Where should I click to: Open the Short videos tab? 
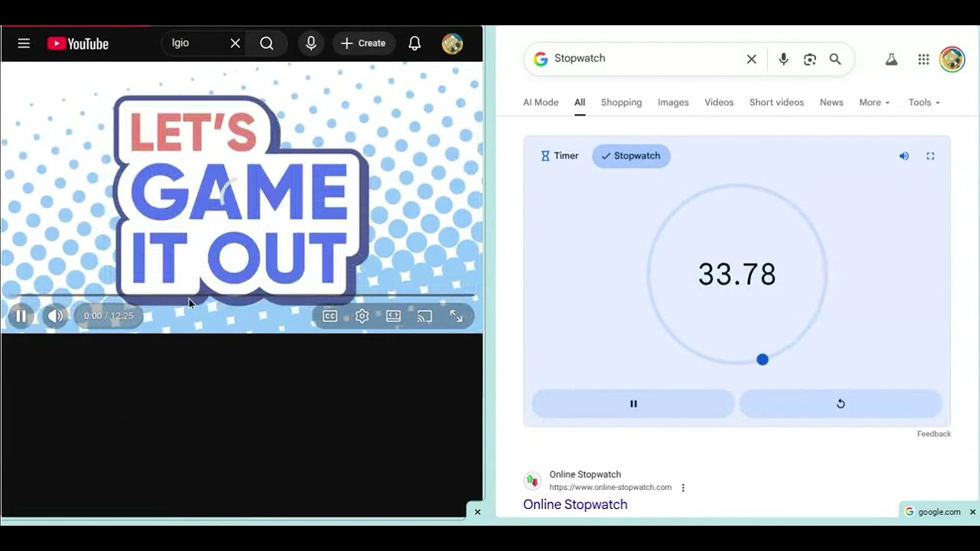[x=776, y=103]
